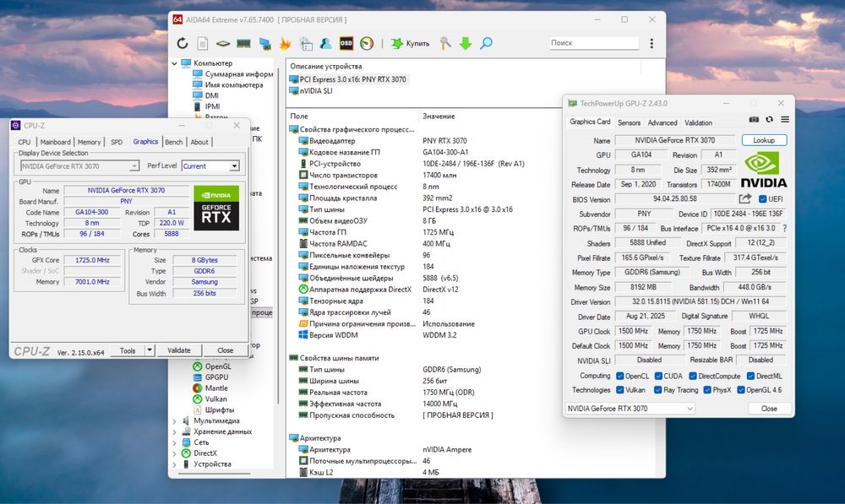Image resolution: width=845 pixels, height=504 pixels.
Task: Click the AIDA64 tree panel vertical scrollbar
Action: [278, 237]
